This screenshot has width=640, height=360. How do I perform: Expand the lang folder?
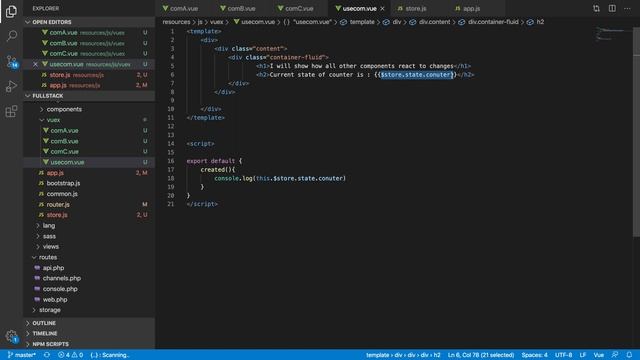click(89, 226)
